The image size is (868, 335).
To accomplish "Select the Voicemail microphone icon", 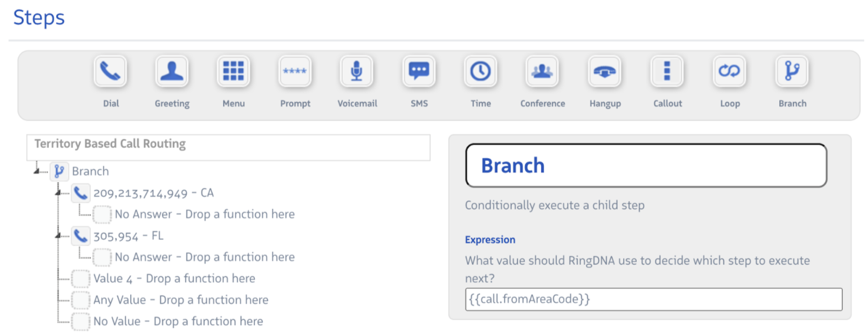I will pos(357,72).
